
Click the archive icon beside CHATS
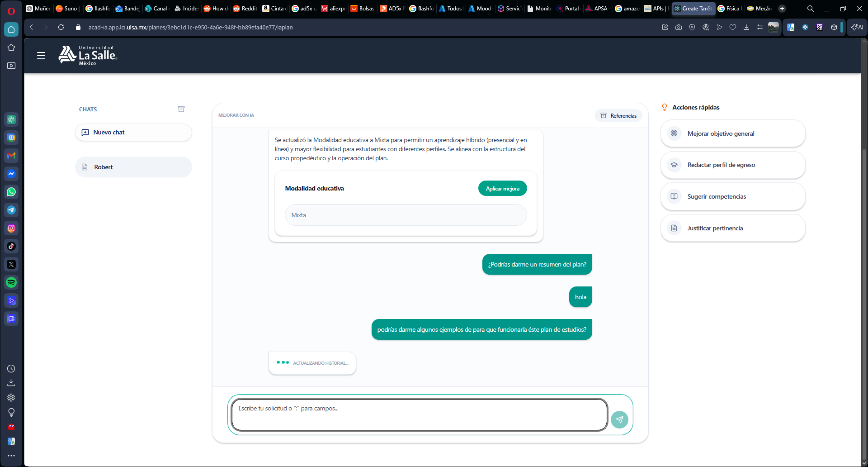[x=181, y=109]
